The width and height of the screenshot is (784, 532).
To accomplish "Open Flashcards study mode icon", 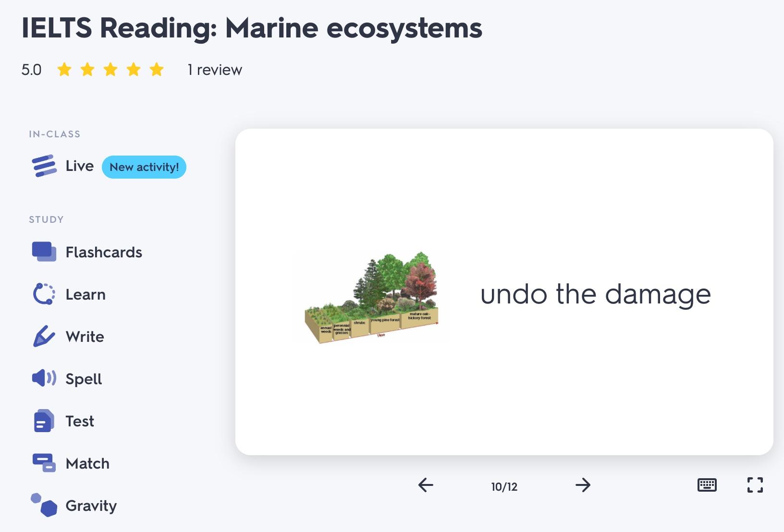I will (x=44, y=252).
